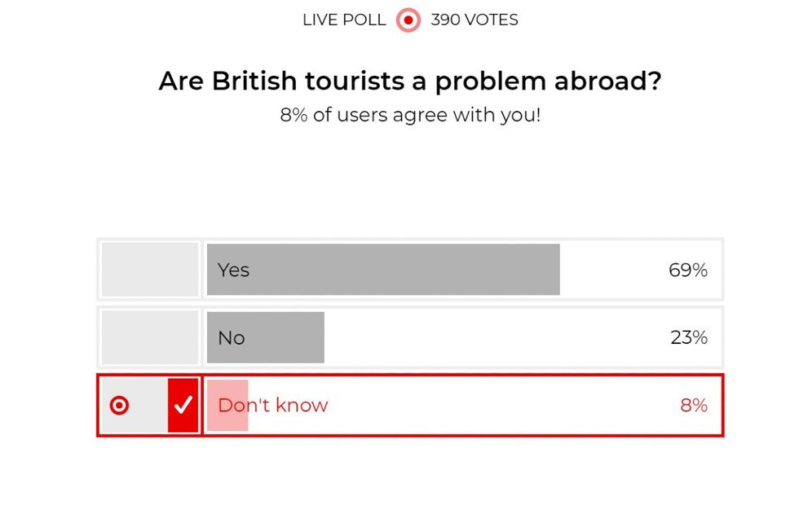The height and width of the screenshot is (532, 799).
Task: Click the white space in Yes row
Action: coord(611,270)
